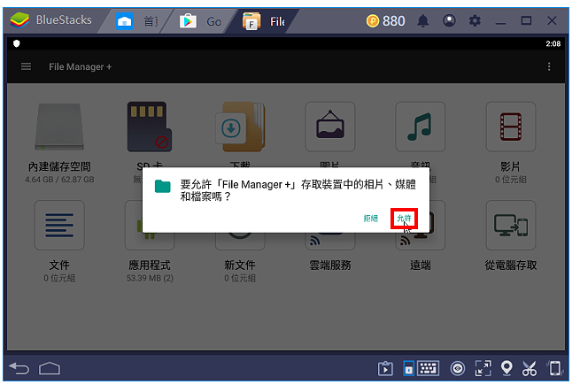The height and width of the screenshot is (392, 580).
Task: Open the SD card icon
Action: coord(150,127)
